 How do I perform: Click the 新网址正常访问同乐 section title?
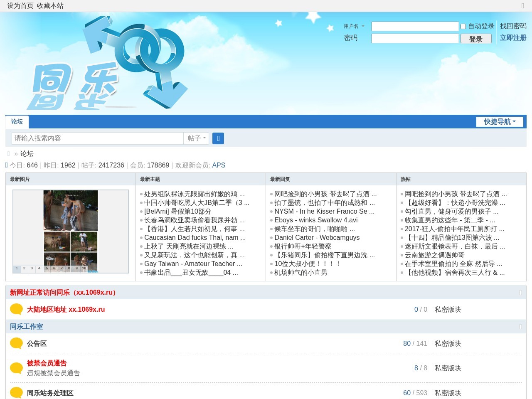[65, 293]
